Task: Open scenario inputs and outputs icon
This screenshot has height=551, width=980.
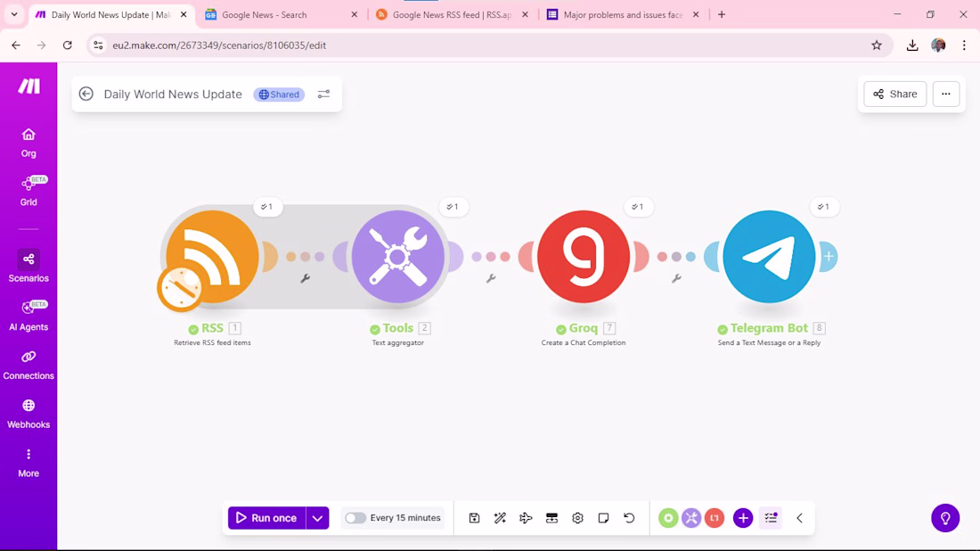Action: click(x=551, y=518)
